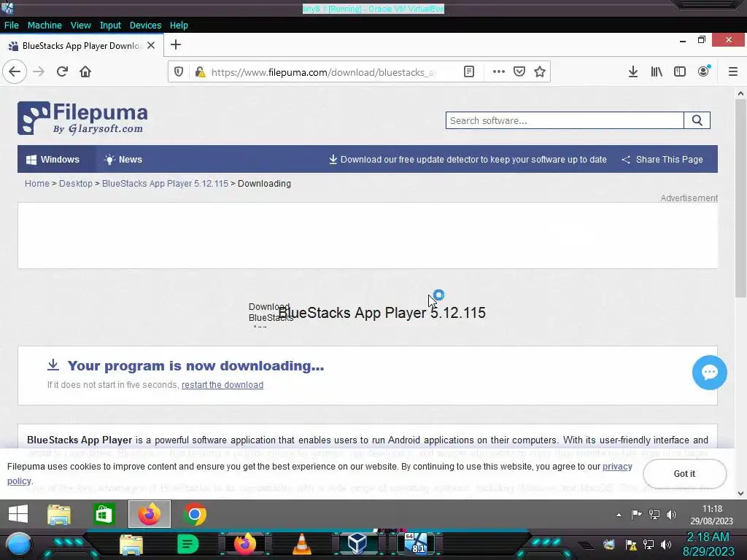Go back with Firefox back arrow
The height and width of the screenshot is (560, 747).
[x=15, y=72]
